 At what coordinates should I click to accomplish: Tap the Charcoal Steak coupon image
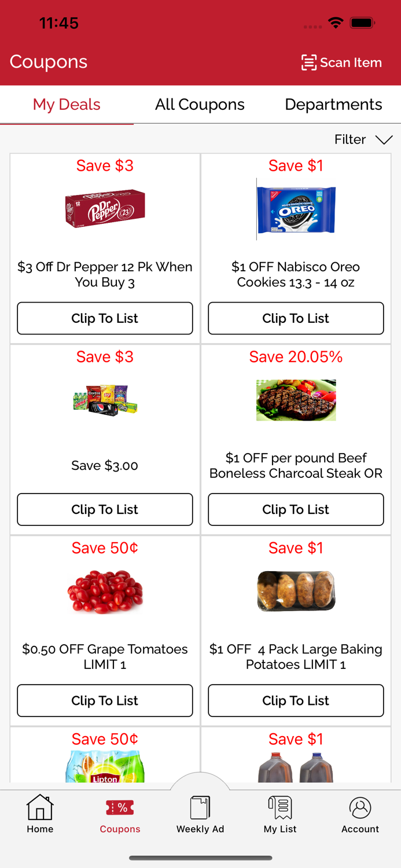point(296,400)
